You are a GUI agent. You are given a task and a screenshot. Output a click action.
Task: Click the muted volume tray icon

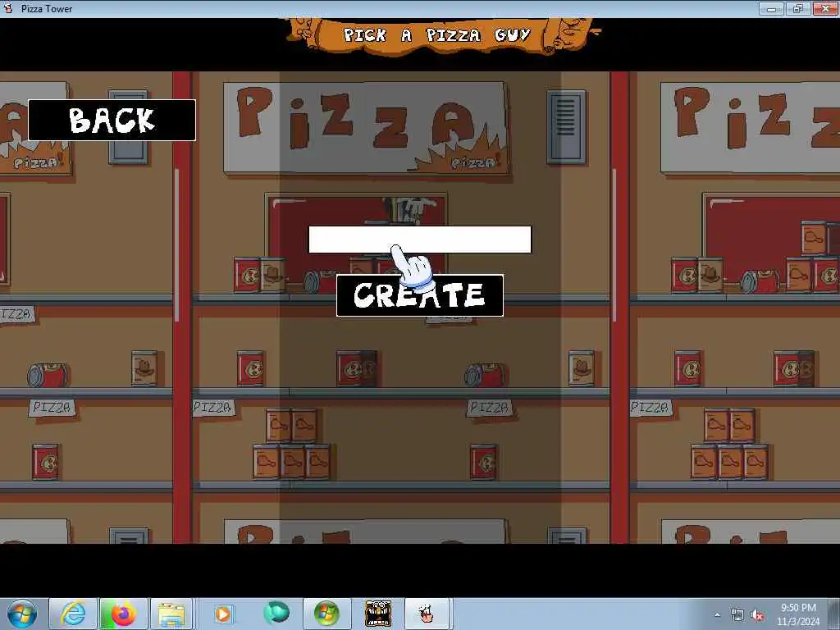(757, 615)
